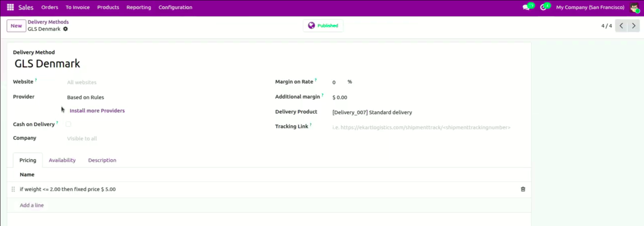Open the Configuration menu
This screenshot has width=644, height=226.
click(x=175, y=7)
